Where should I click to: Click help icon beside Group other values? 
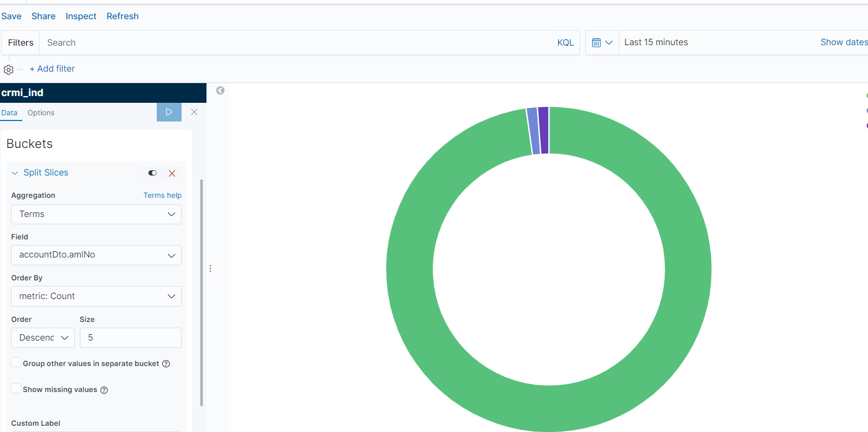pyautogui.click(x=166, y=363)
